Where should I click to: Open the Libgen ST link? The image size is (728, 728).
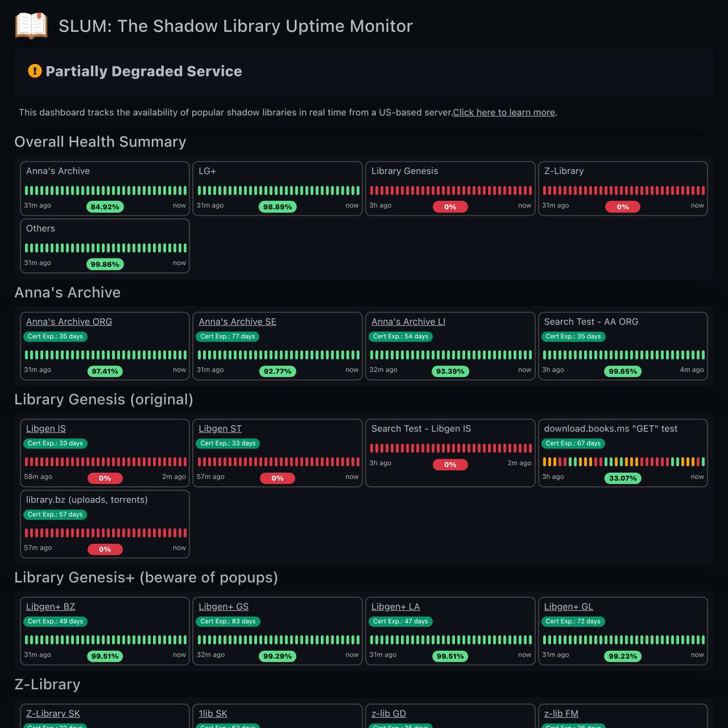click(x=220, y=429)
